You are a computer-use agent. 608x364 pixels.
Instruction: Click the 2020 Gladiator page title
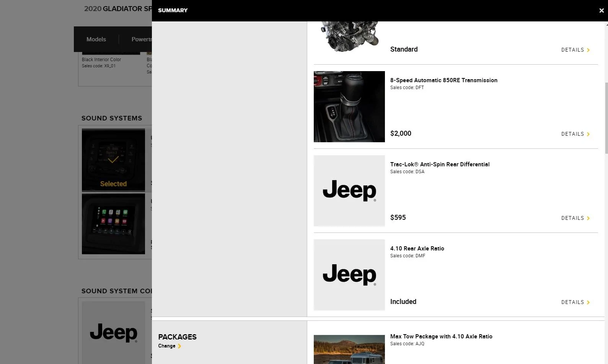point(118,9)
